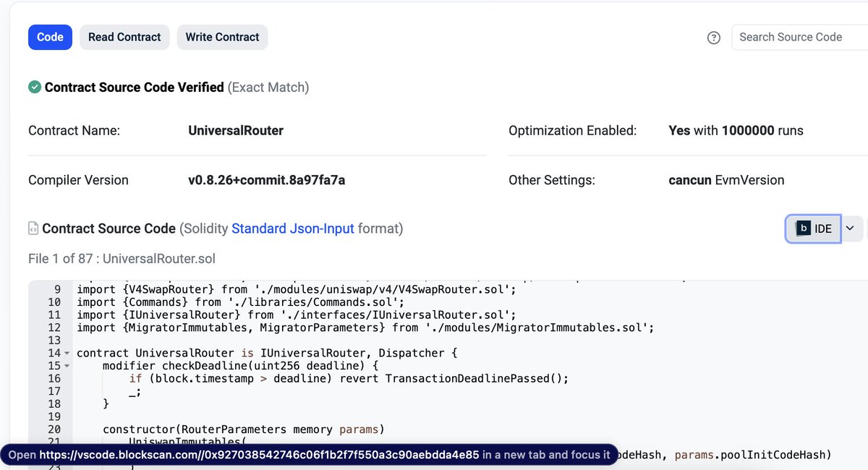Click 'File 1 of 87 : UniversalRouter.sol' label
This screenshot has width=868, height=470.
coord(122,259)
